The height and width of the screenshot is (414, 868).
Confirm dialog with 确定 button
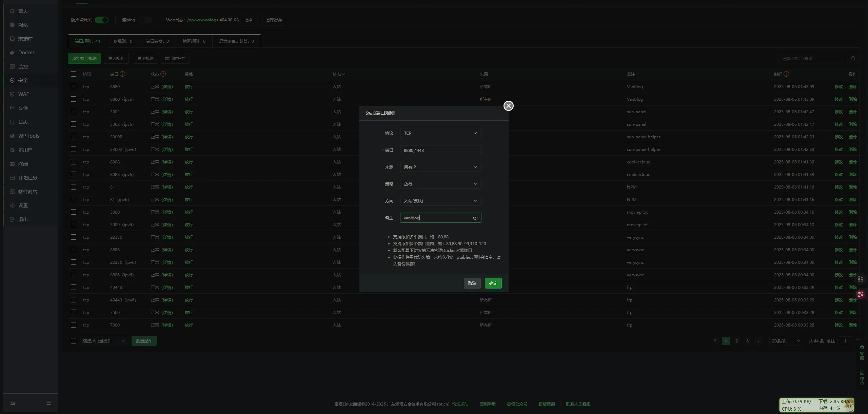point(493,283)
